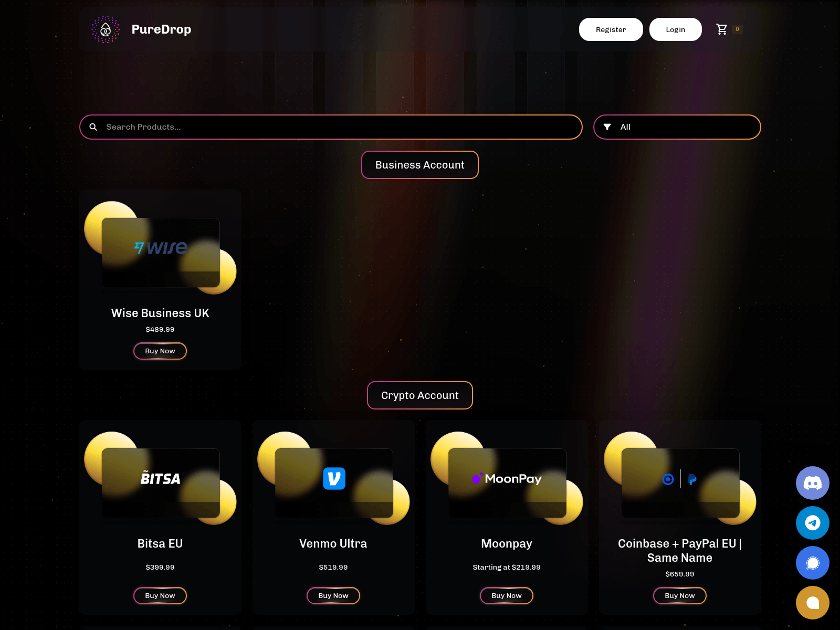The height and width of the screenshot is (630, 840).
Task: Select the Crypto Account category heading
Action: (x=419, y=395)
